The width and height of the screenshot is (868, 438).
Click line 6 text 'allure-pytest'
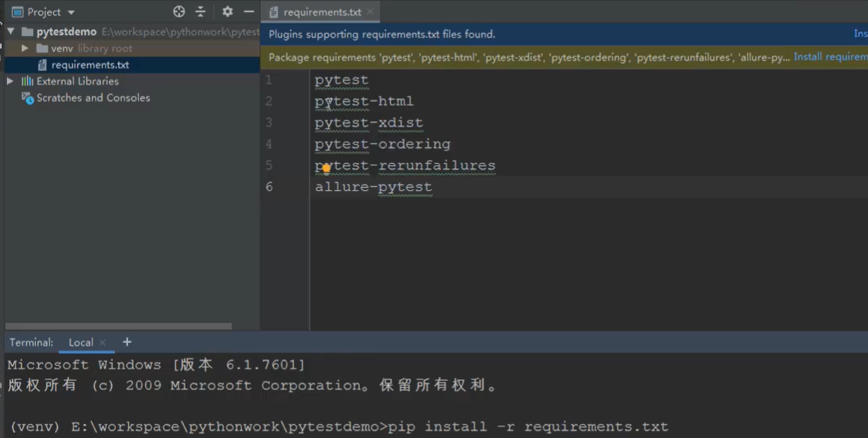pyautogui.click(x=374, y=187)
